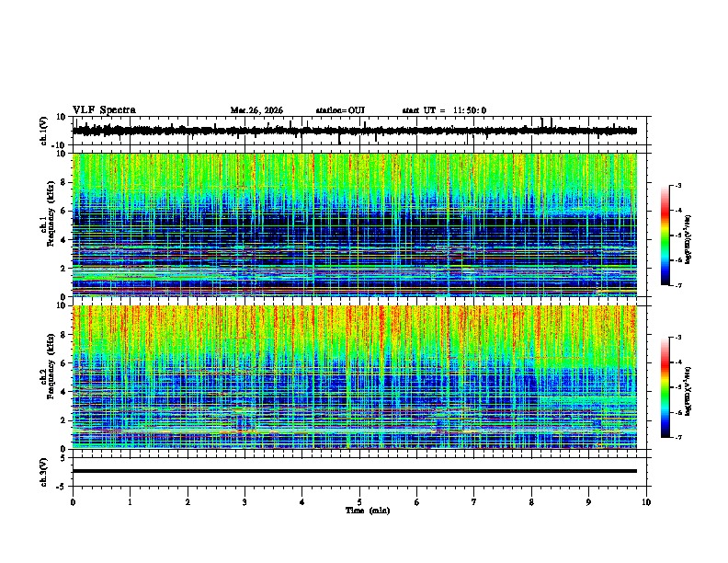Viewport: 728px width, 563px height.
Task: Click time axis tick label "6"
Action: [x=416, y=502]
